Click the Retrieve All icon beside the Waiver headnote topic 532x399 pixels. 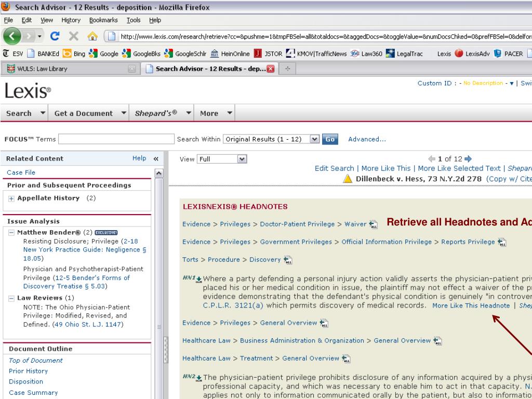point(372,225)
